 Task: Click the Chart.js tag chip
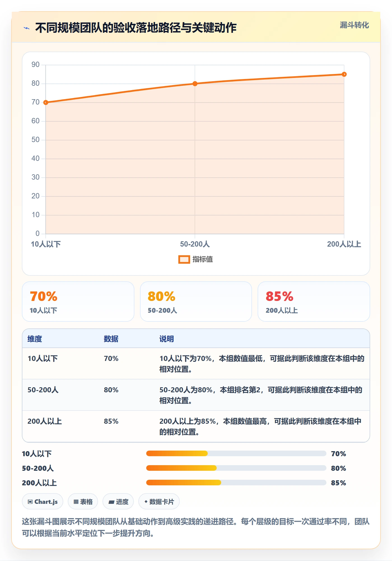coord(43,502)
